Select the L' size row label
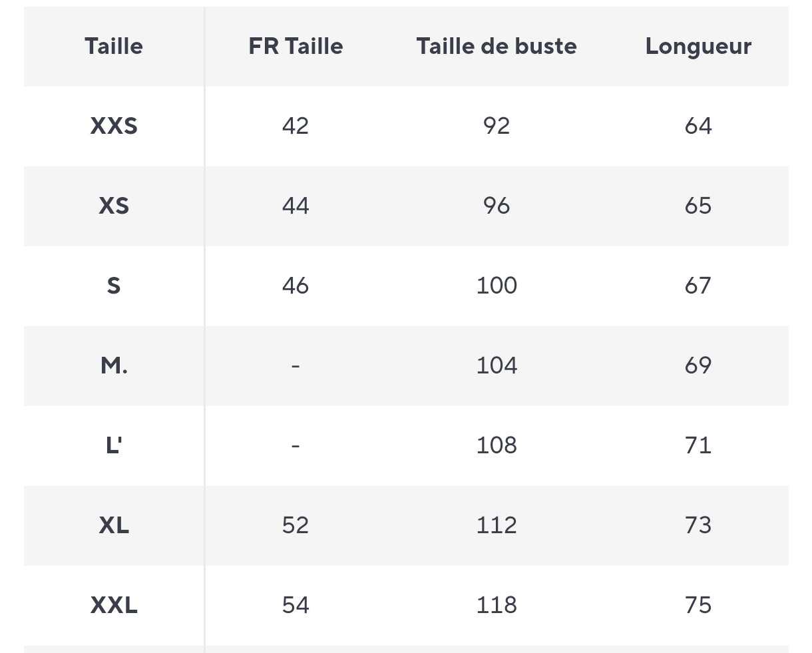Viewport: 812px width, 653px height. coord(114,445)
